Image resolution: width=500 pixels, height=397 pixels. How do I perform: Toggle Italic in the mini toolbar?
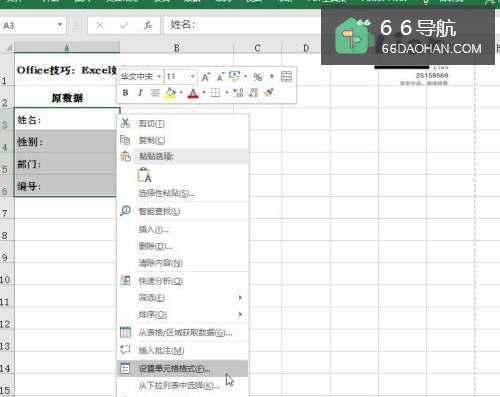coord(140,93)
